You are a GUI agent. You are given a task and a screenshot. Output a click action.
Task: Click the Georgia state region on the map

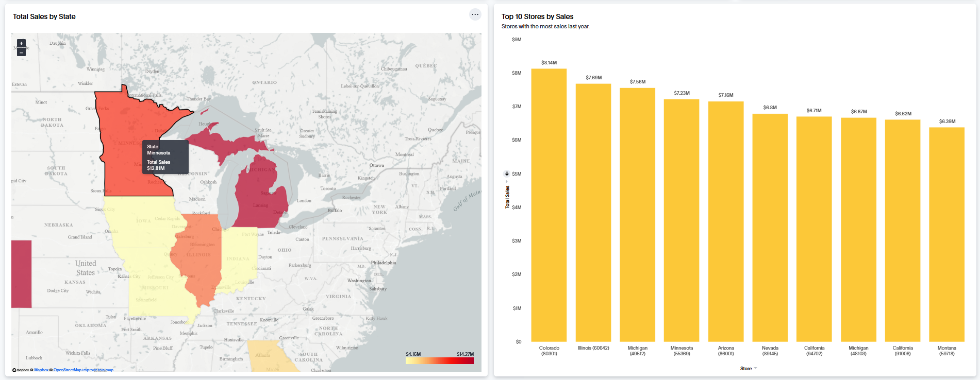coord(271,355)
